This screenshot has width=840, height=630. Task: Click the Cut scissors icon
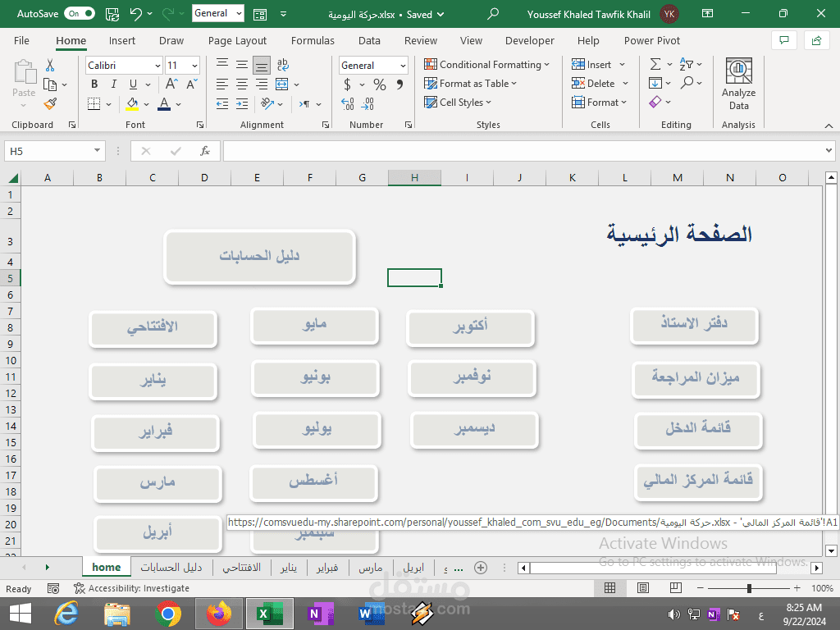pos(50,66)
